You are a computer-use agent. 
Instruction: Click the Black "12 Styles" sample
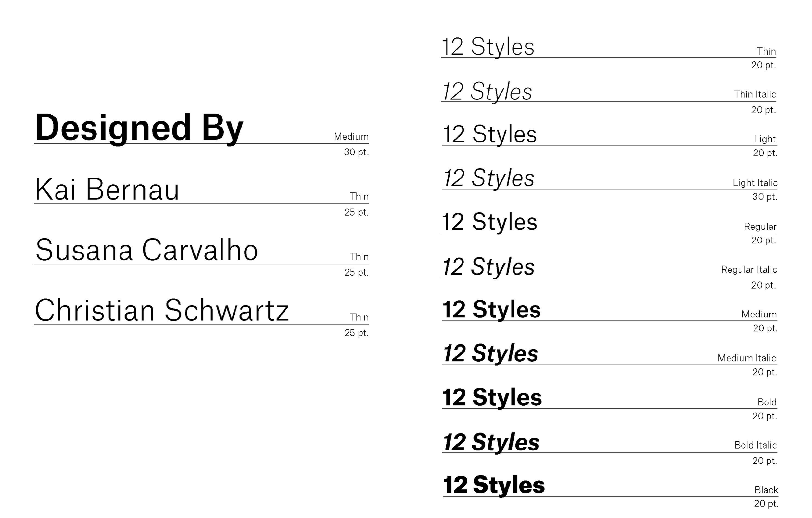click(x=494, y=485)
